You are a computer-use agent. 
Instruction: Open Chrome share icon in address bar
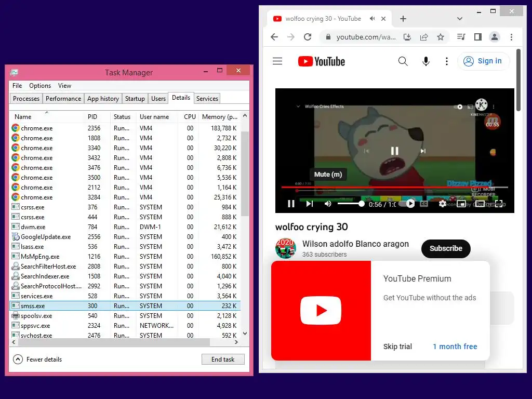tap(424, 37)
